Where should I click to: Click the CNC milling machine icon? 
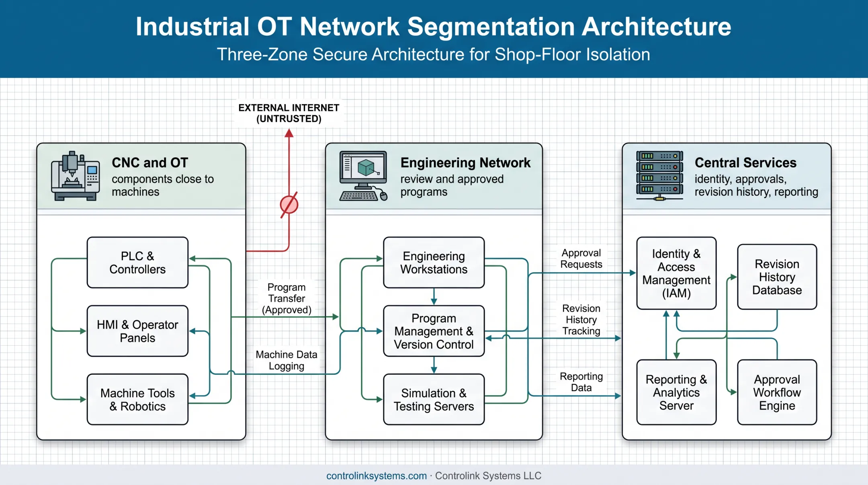76,176
